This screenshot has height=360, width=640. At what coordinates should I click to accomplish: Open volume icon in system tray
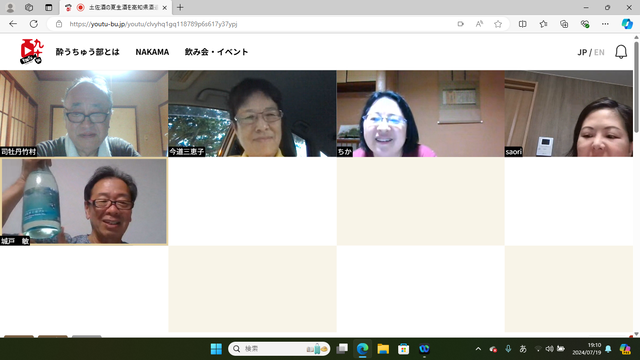(549, 349)
